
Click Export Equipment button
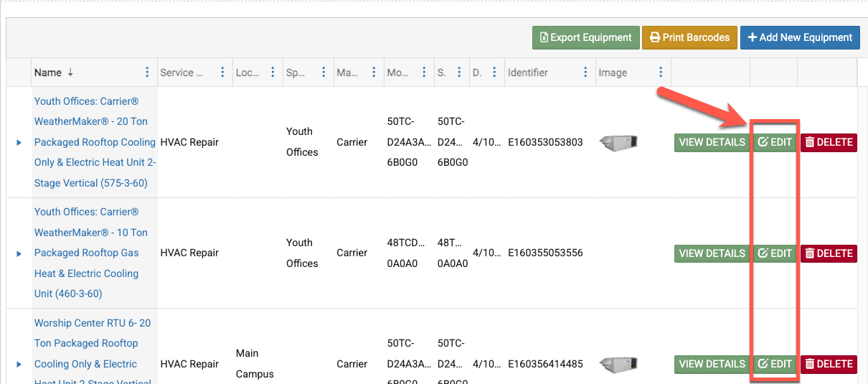click(585, 38)
